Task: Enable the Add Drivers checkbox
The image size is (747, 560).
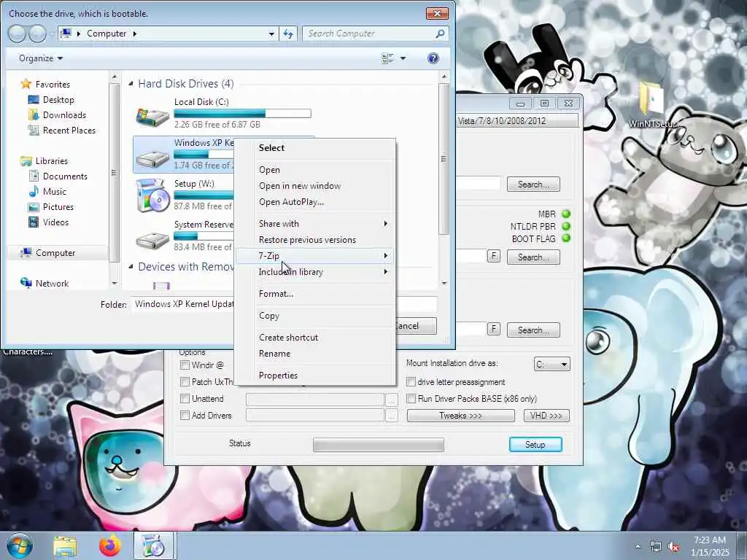Action: [x=185, y=415]
